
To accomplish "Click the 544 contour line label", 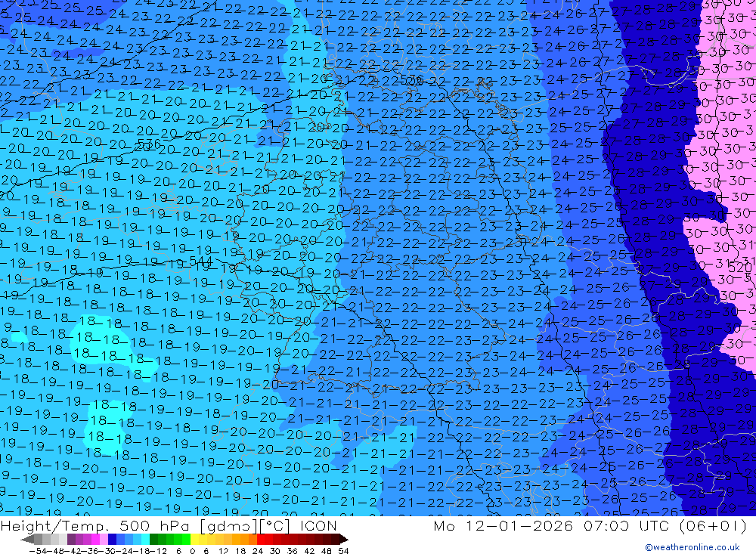I will coord(201,262).
